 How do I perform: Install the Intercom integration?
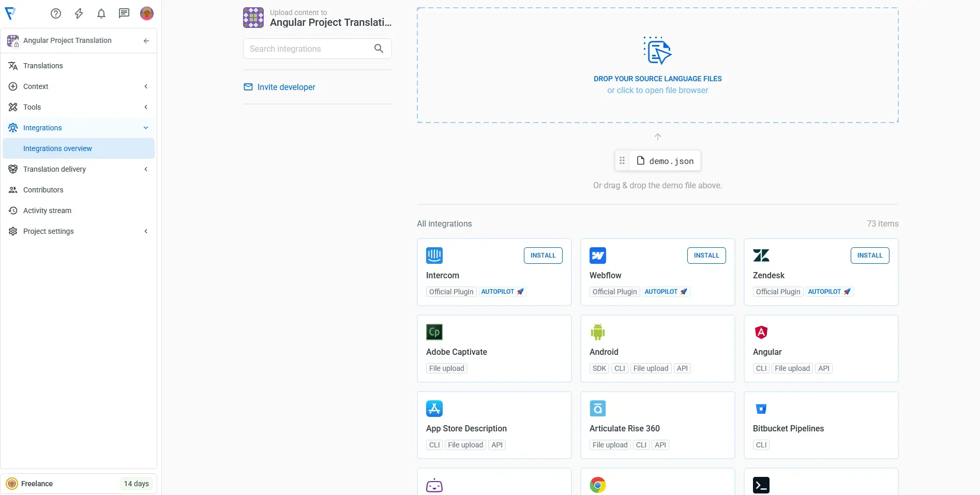pos(542,256)
